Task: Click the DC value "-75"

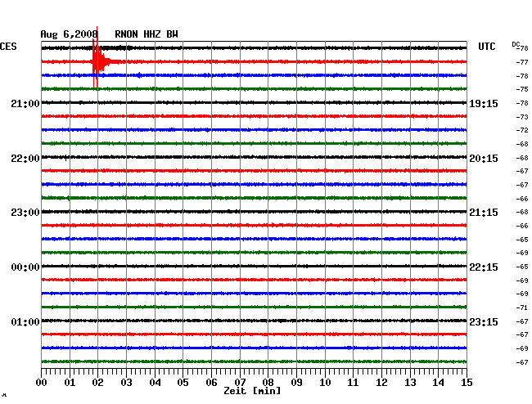Action: pos(522,89)
